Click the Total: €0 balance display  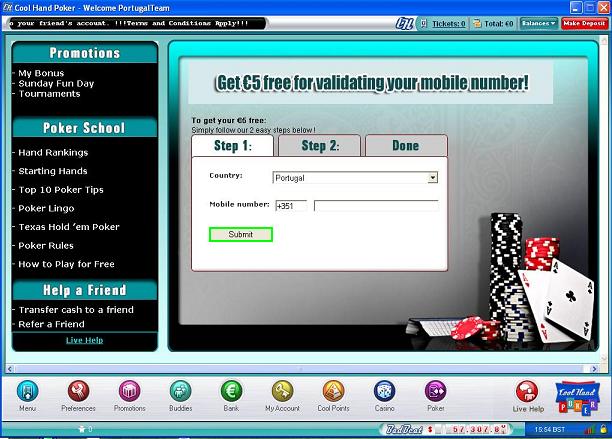click(x=493, y=24)
